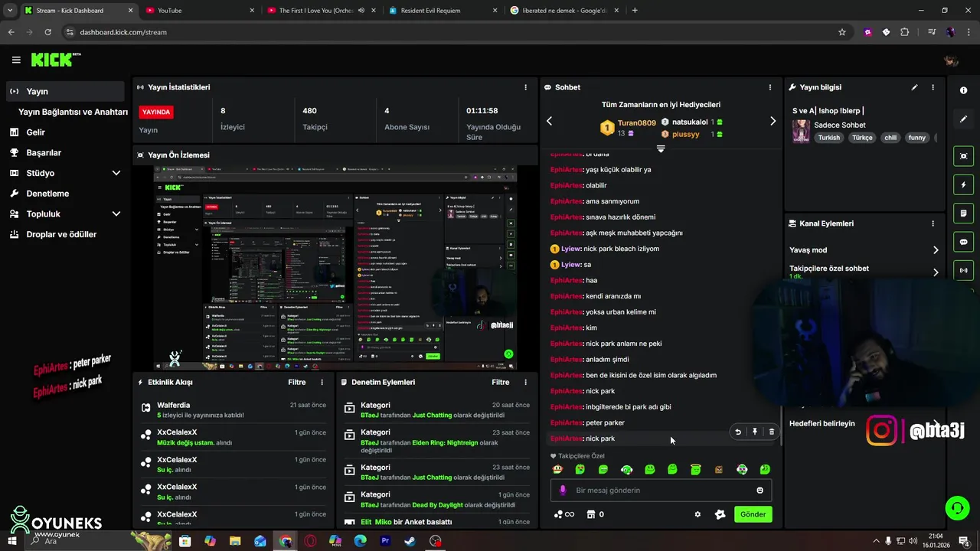
Task: Click the YAYINDA live status badge
Action: (x=156, y=112)
